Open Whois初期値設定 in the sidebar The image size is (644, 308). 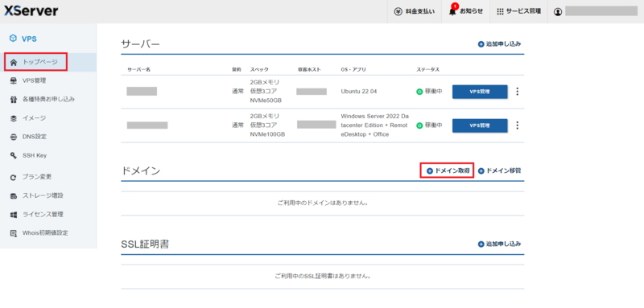[x=48, y=233]
